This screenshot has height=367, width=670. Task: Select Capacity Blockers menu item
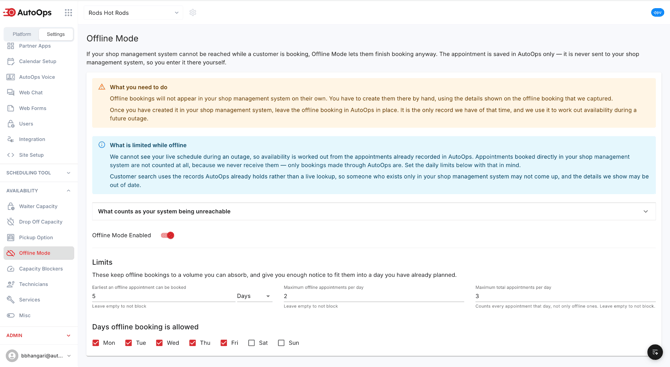click(39, 269)
